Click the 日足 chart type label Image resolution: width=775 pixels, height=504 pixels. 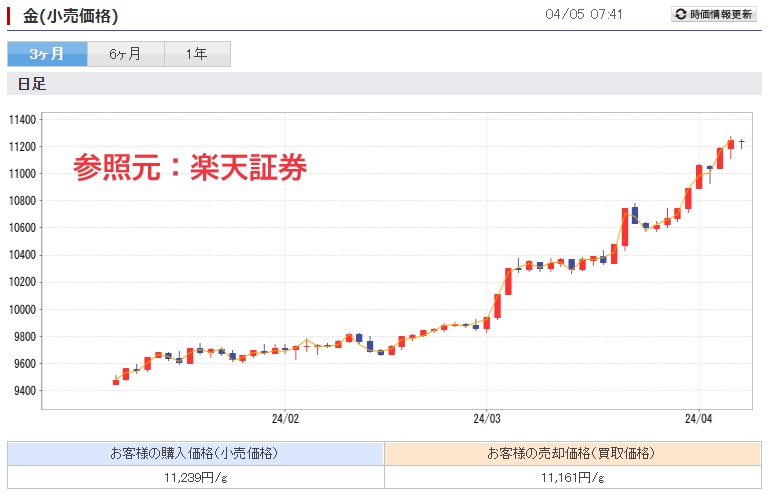pyautogui.click(x=32, y=84)
